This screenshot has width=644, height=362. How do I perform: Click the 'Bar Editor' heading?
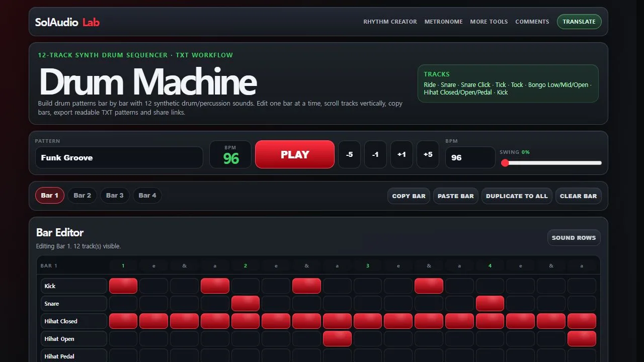[x=60, y=233]
